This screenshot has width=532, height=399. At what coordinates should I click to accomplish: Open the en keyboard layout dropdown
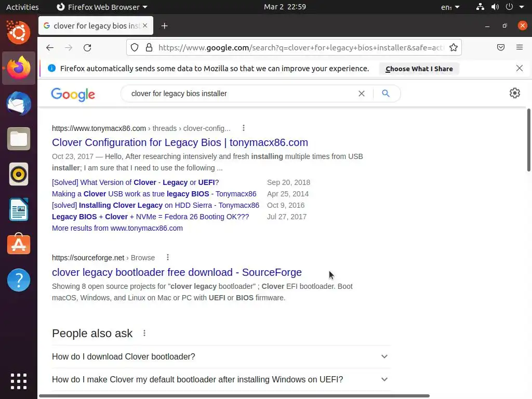(450, 7)
